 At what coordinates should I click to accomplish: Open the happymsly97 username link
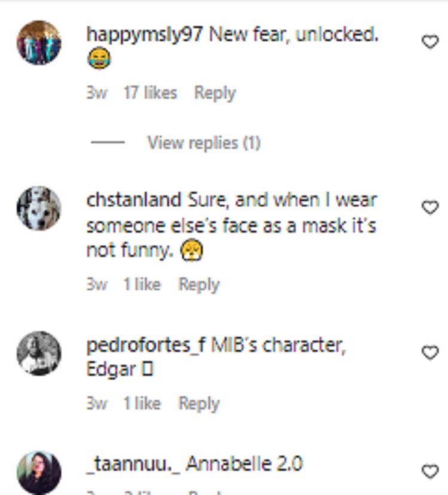pyautogui.click(x=145, y=35)
